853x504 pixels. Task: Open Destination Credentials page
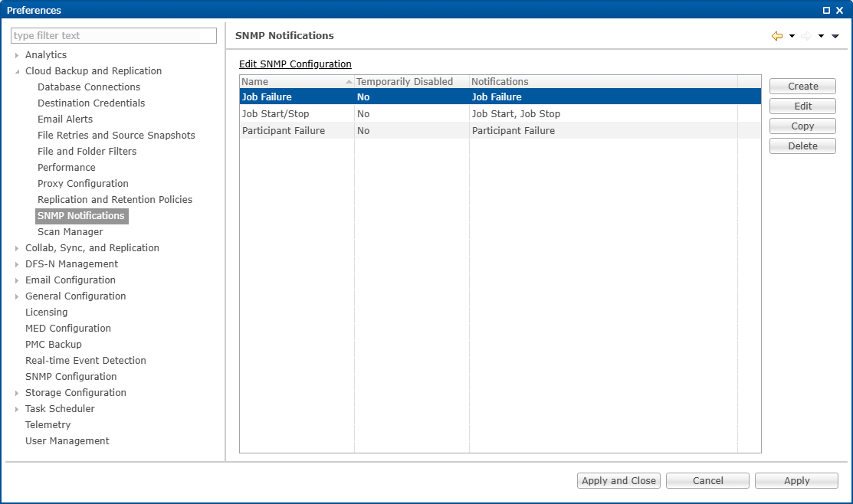[91, 103]
